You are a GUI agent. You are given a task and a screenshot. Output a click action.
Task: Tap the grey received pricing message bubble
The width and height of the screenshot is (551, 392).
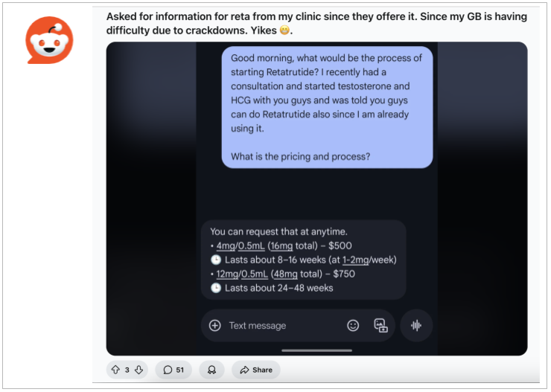coord(304,260)
